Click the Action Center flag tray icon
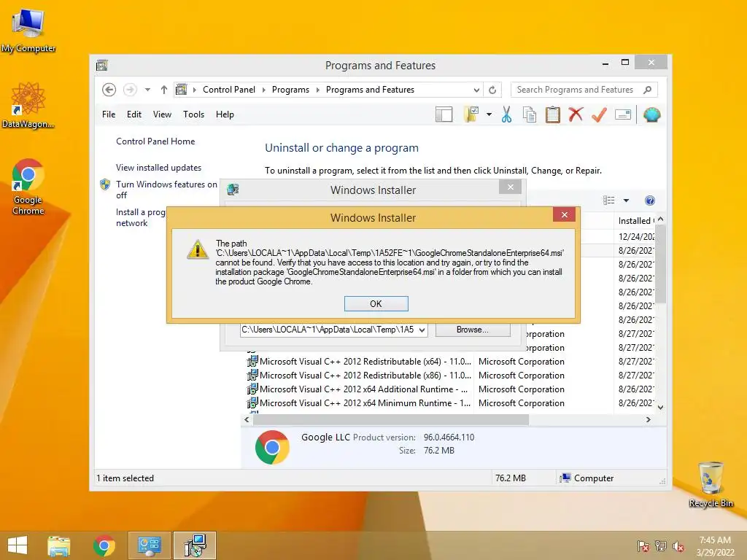This screenshot has height=560, width=747. click(x=643, y=546)
